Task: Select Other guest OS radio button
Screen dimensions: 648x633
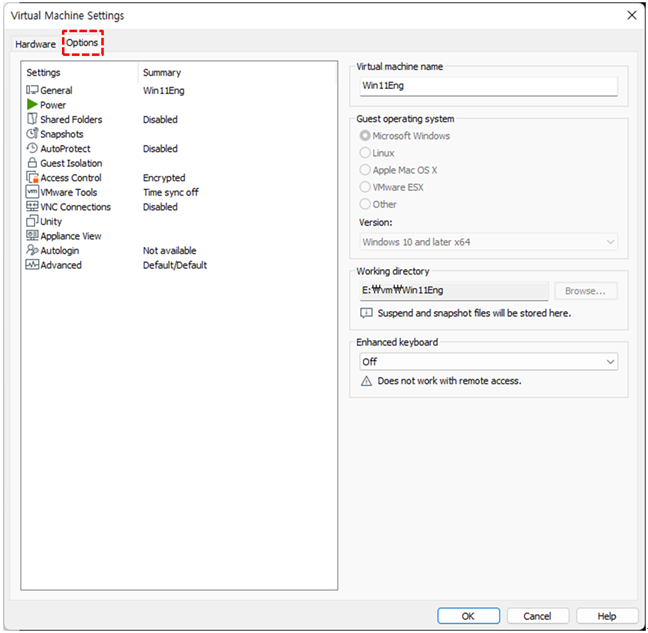Action: tap(365, 204)
